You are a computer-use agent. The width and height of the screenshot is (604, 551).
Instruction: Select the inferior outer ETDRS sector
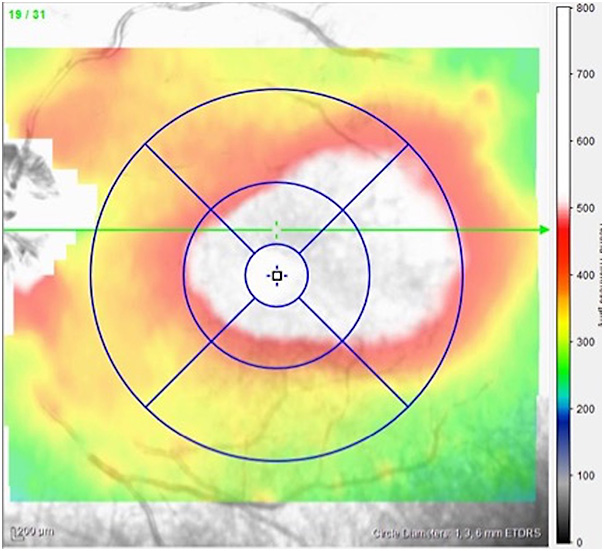point(277,415)
